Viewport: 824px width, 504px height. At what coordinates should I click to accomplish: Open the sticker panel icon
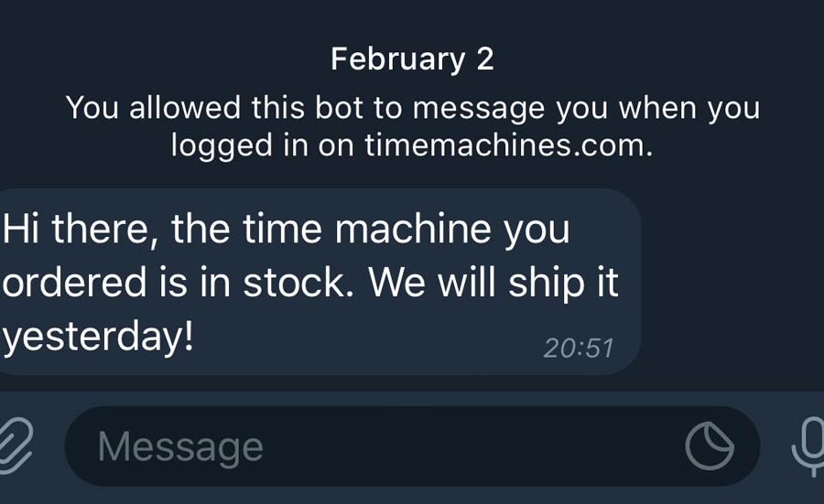coord(710,446)
